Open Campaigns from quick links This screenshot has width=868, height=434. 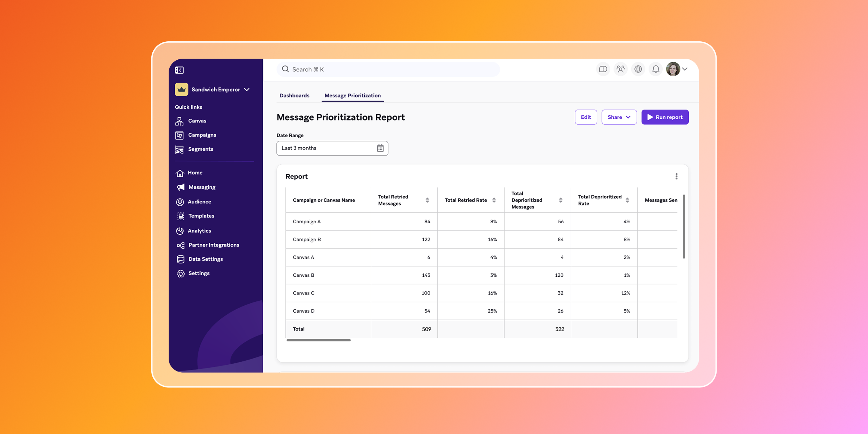coord(196,135)
